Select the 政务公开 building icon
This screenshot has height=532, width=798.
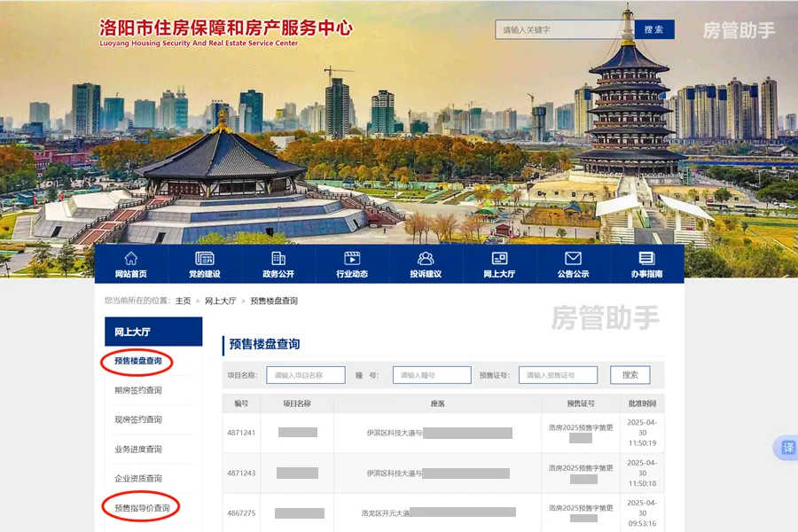tap(278, 258)
